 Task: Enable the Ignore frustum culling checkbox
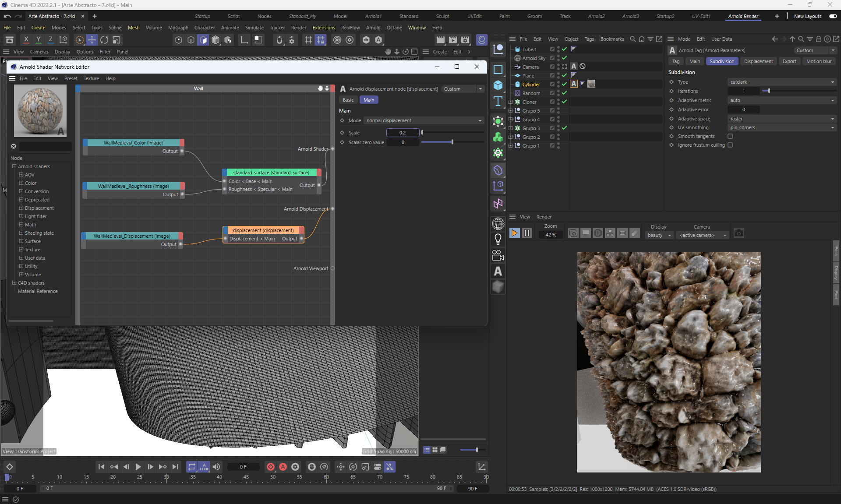pyautogui.click(x=730, y=145)
